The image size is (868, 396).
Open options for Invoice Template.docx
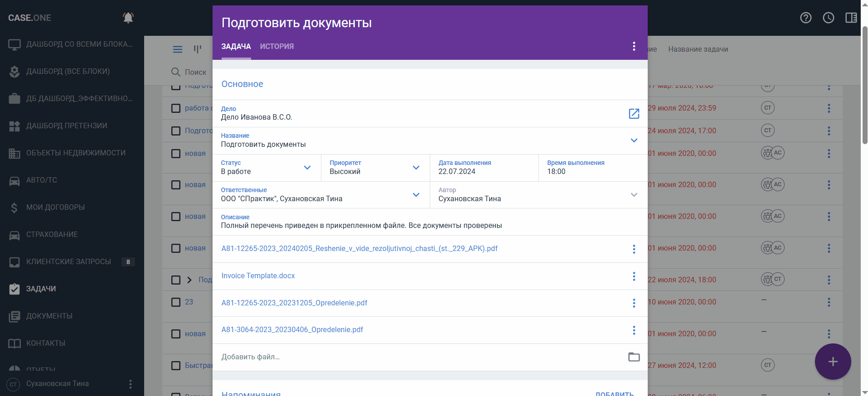(634, 276)
